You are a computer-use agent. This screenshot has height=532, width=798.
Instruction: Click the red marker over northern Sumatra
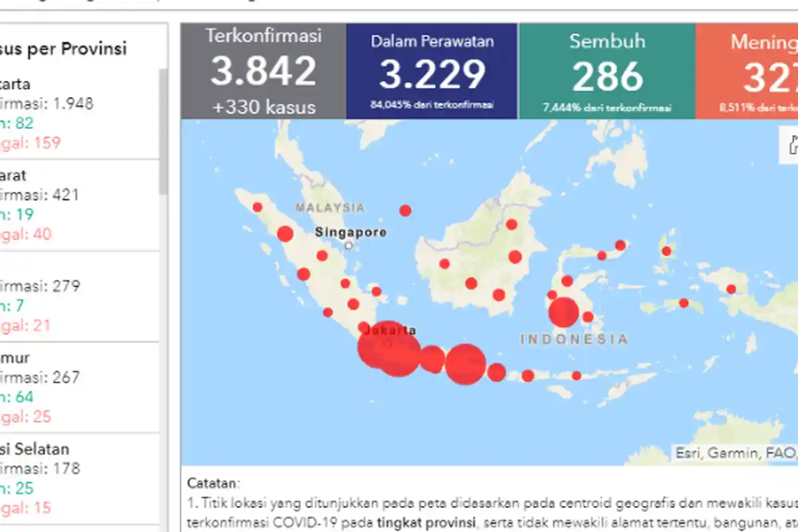285,234
